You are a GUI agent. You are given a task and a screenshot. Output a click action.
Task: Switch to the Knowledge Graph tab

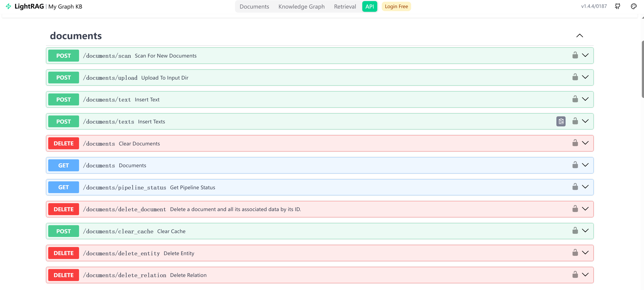click(x=301, y=6)
